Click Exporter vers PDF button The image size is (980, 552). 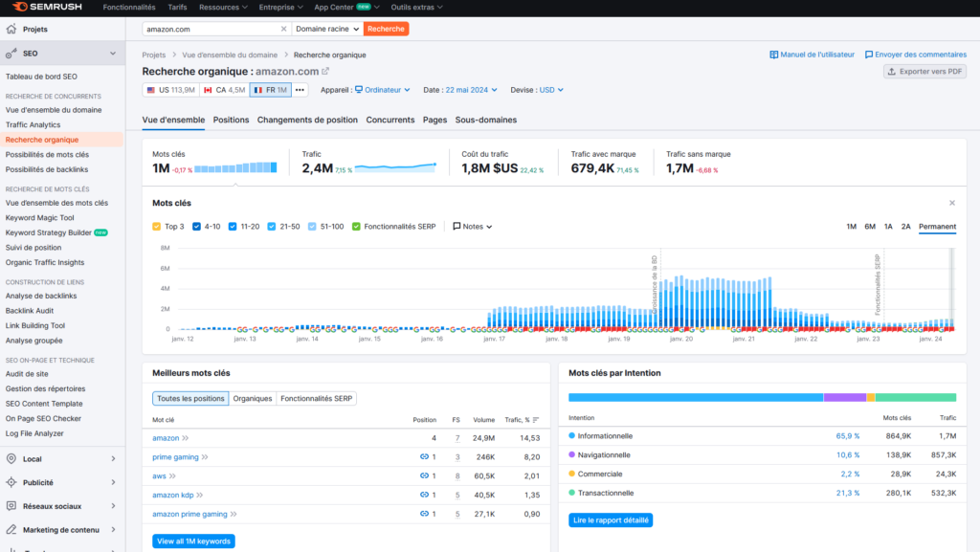tap(925, 71)
